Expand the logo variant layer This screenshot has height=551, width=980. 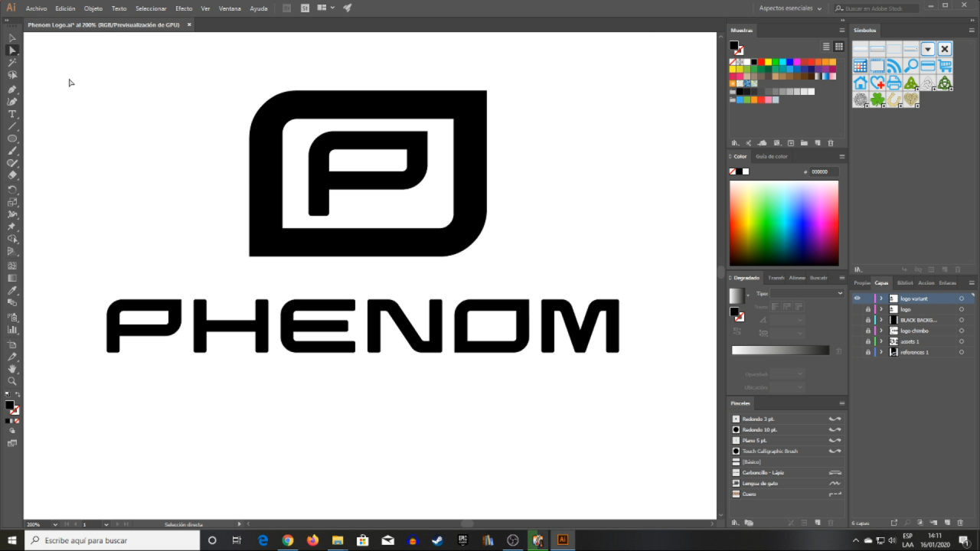pyautogui.click(x=881, y=298)
